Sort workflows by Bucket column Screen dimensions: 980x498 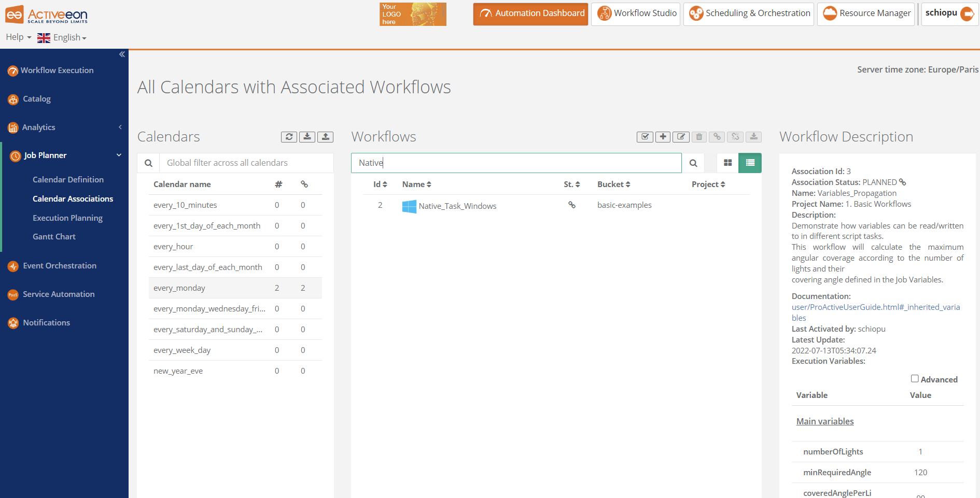click(x=614, y=184)
